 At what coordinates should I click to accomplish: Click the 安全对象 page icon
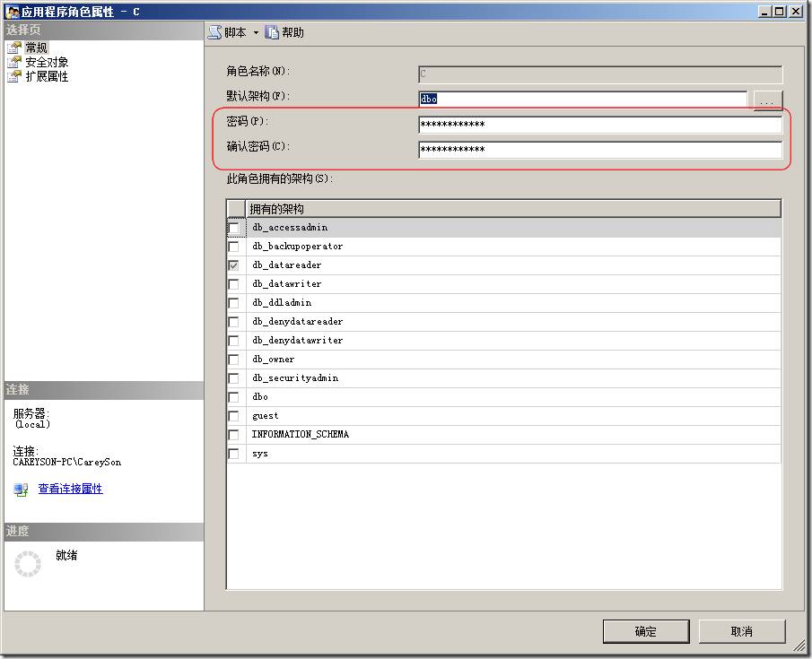pyautogui.click(x=14, y=62)
